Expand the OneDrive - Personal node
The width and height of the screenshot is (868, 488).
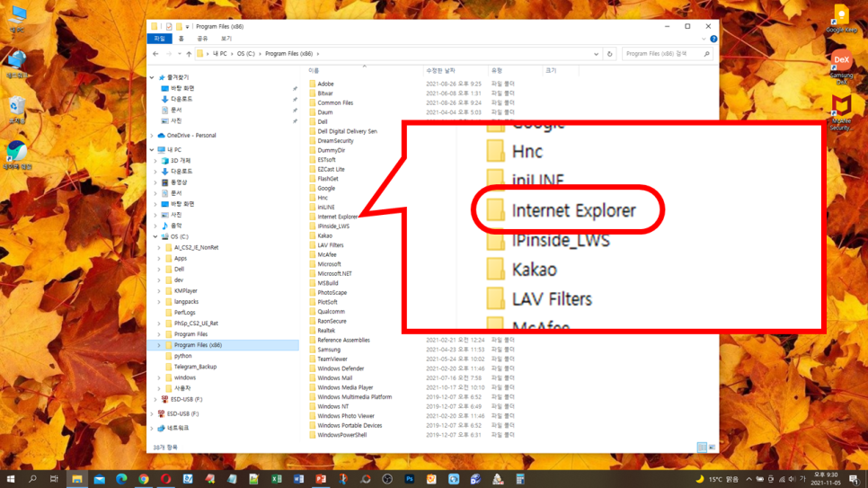[x=152, y=135]
